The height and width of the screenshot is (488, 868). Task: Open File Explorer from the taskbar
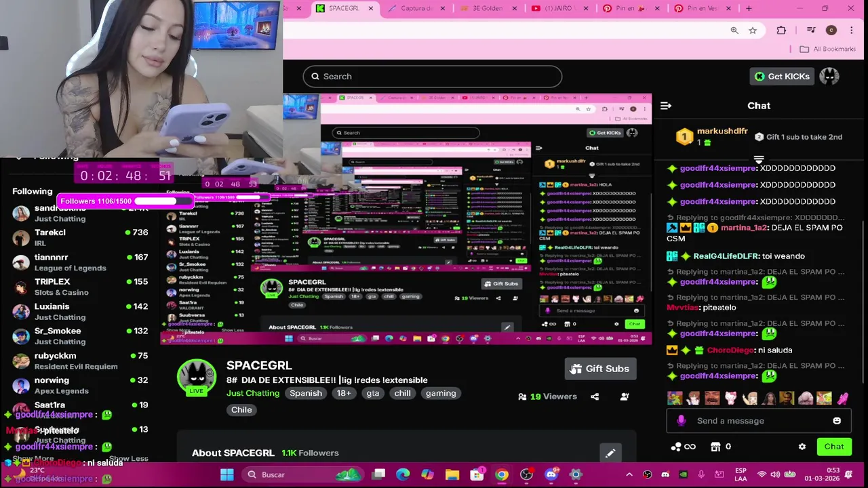(452, 474)
